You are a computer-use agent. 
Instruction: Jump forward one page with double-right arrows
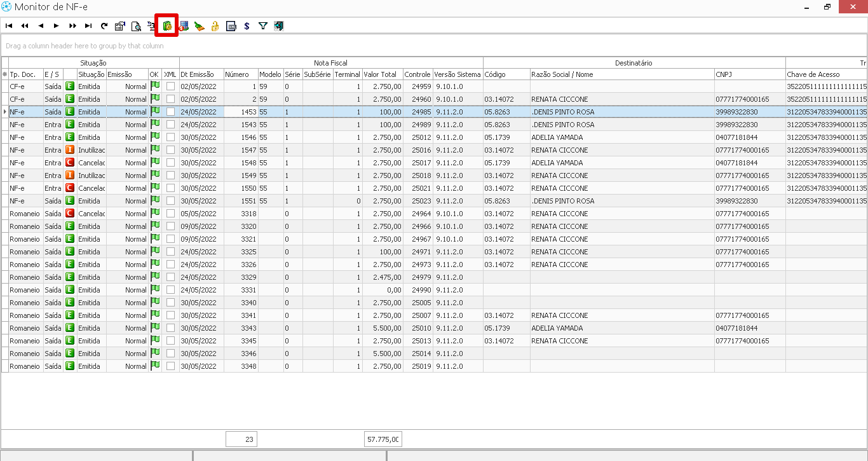point(72,26)
